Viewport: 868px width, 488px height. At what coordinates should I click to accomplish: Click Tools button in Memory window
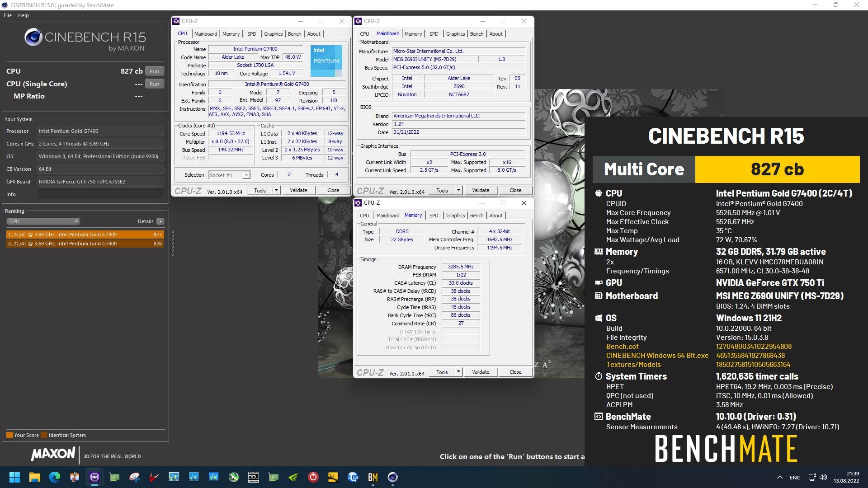click(442, 372)
